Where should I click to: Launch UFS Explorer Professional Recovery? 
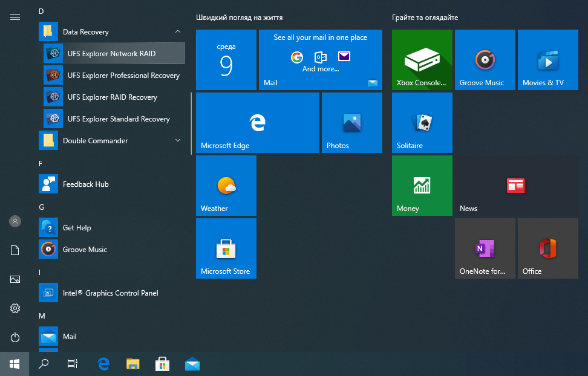[123, 76]
